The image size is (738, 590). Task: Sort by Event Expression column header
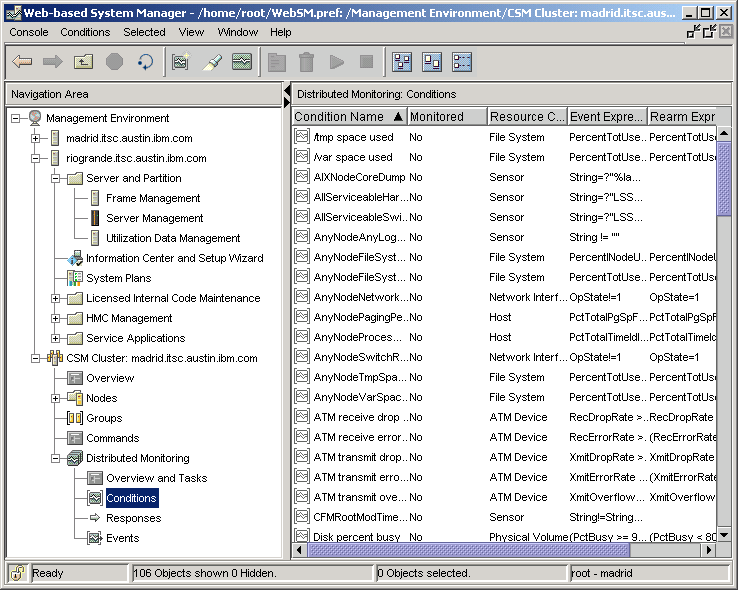[x=607, y=116]
